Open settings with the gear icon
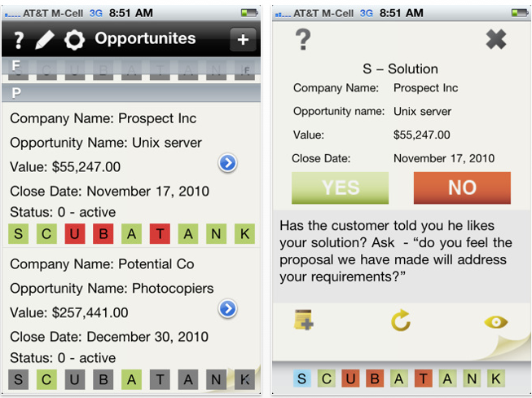 [74, 40]
